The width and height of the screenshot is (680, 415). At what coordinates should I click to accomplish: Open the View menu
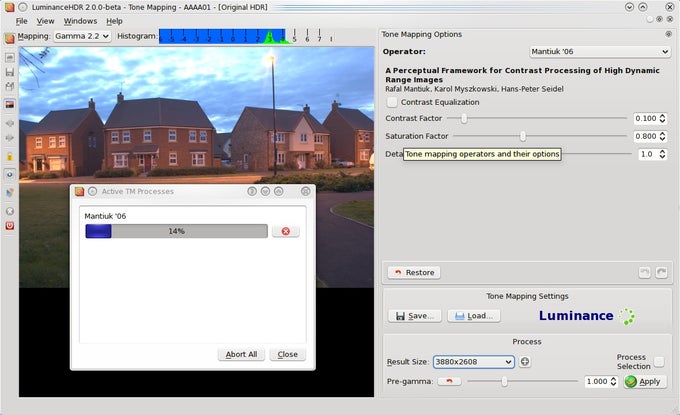45,21
